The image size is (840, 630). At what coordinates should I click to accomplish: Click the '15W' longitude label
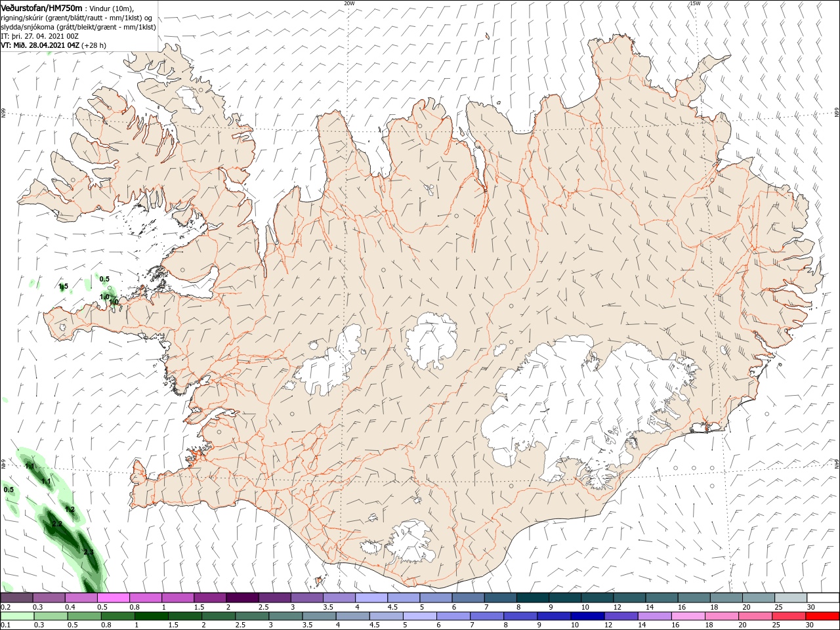point(695,3)
